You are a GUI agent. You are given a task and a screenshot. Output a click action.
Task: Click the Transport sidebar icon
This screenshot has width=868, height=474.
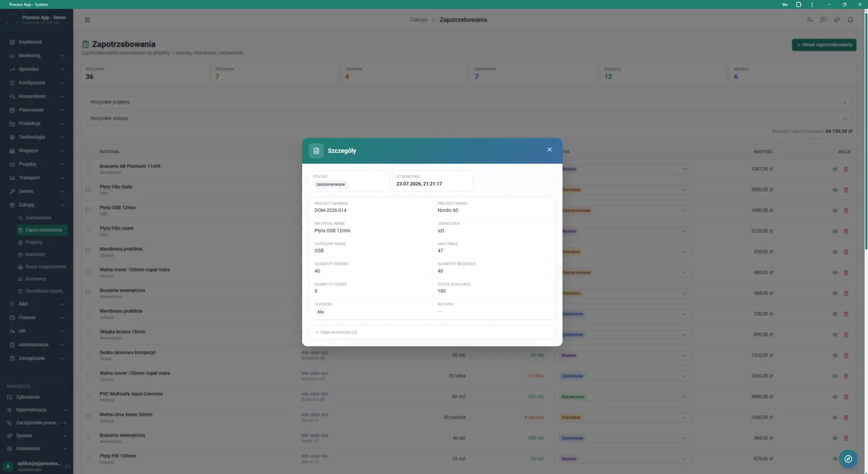(x=12, y=178)
